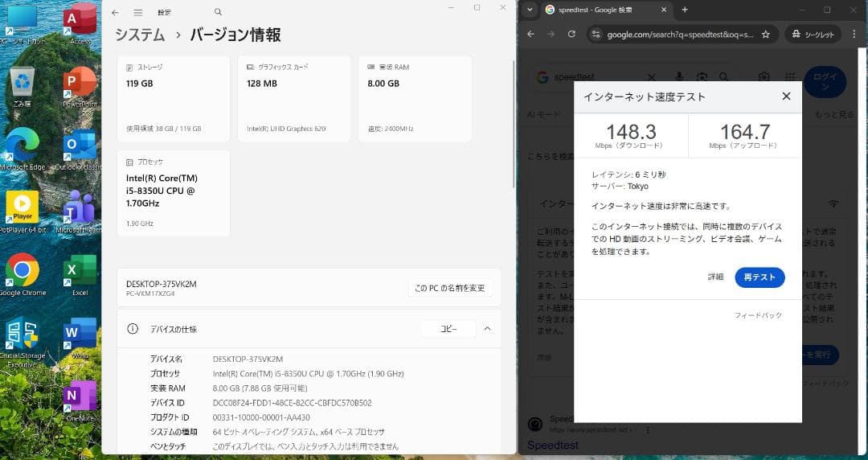Click the Chrome address bar URL
The image size is (868, 460).
click(680, 35)
